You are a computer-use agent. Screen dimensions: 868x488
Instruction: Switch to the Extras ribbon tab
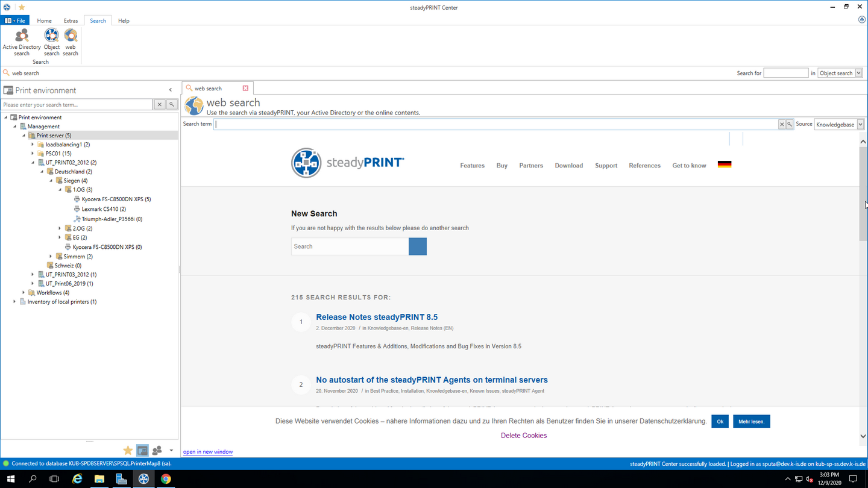coord(71,20)
